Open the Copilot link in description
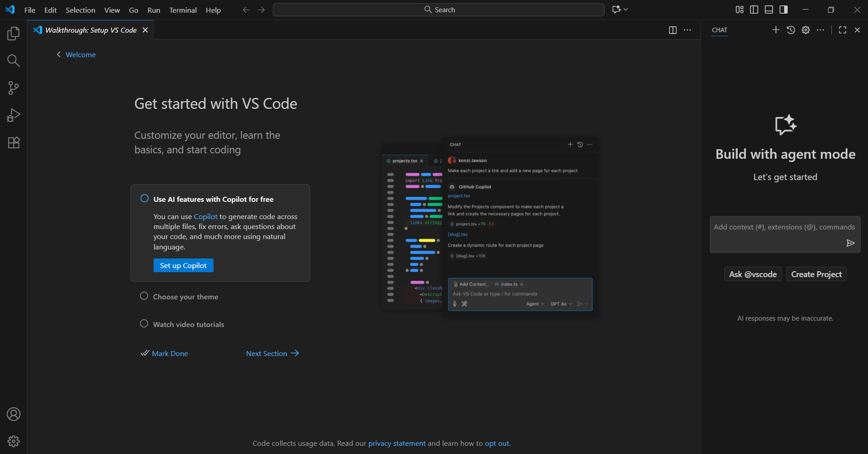The height and width of the screenshot is (454, 868). click(x=206, y=216)
